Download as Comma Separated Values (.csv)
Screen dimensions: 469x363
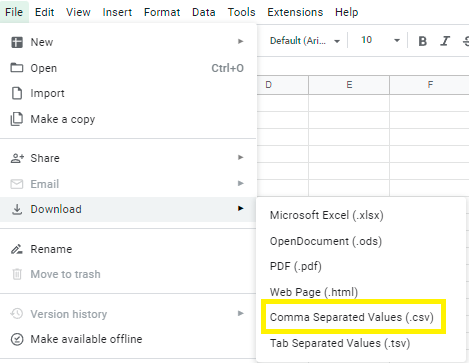tap(353, 317)
